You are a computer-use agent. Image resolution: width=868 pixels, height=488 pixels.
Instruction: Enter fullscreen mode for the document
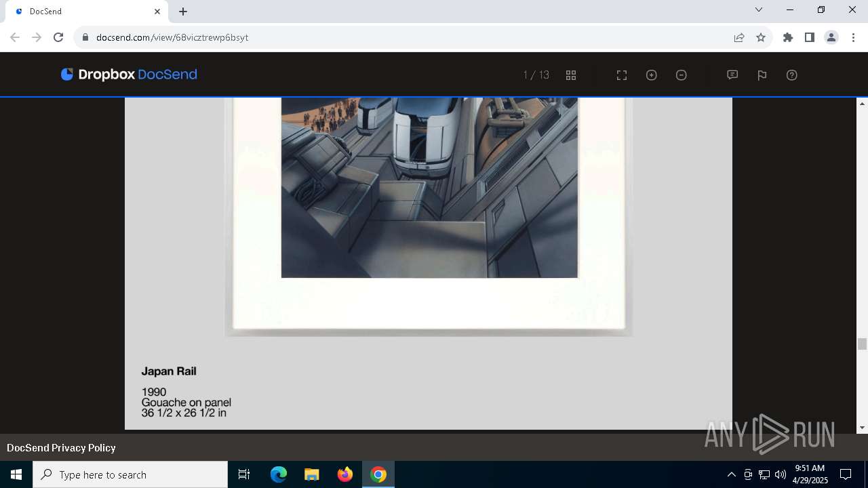click(622, 75)
